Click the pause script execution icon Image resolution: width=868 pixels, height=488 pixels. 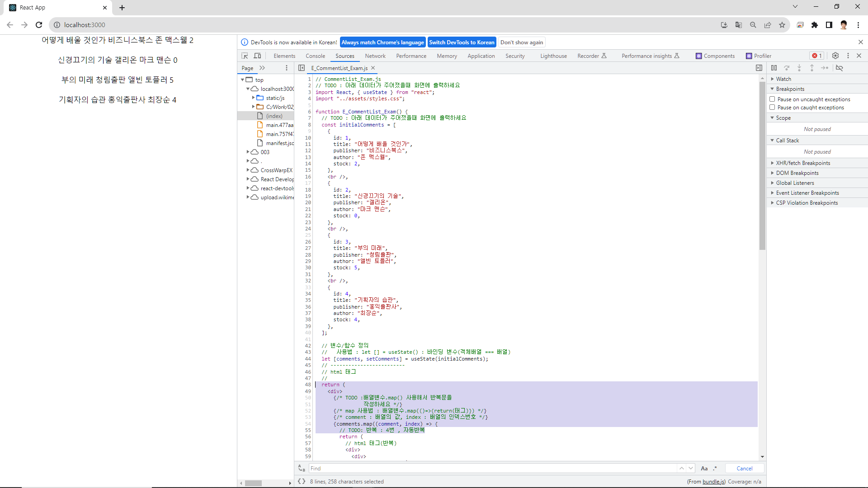(x=774, y=68)
